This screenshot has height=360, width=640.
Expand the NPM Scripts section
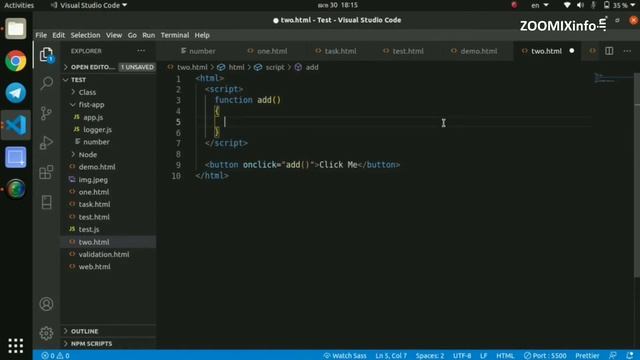pyautogui.click(x=108, y=344)
